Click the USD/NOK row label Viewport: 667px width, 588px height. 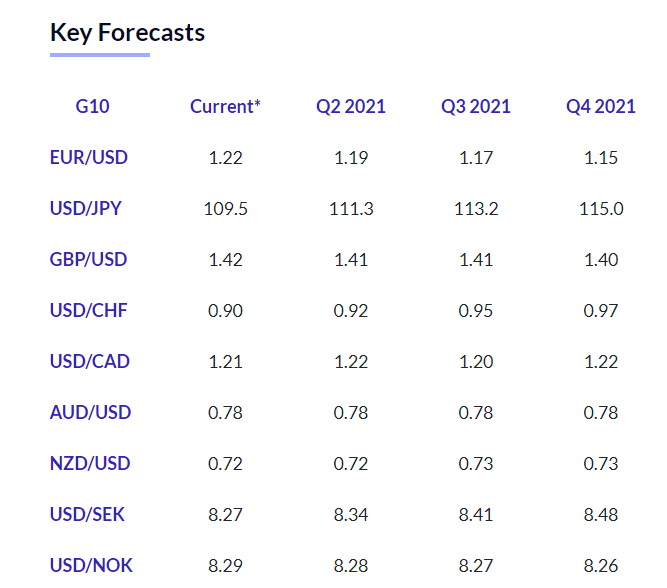tap(91, 566)
